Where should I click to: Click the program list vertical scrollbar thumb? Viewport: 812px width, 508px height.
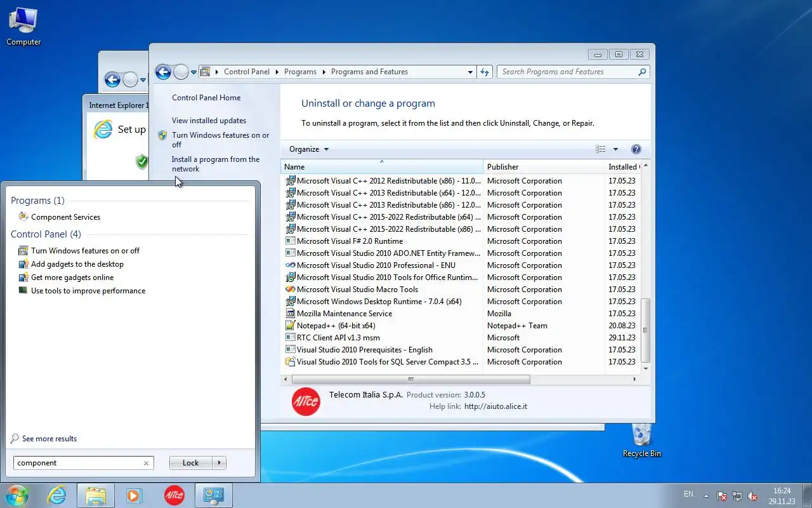tap(646, 330)
